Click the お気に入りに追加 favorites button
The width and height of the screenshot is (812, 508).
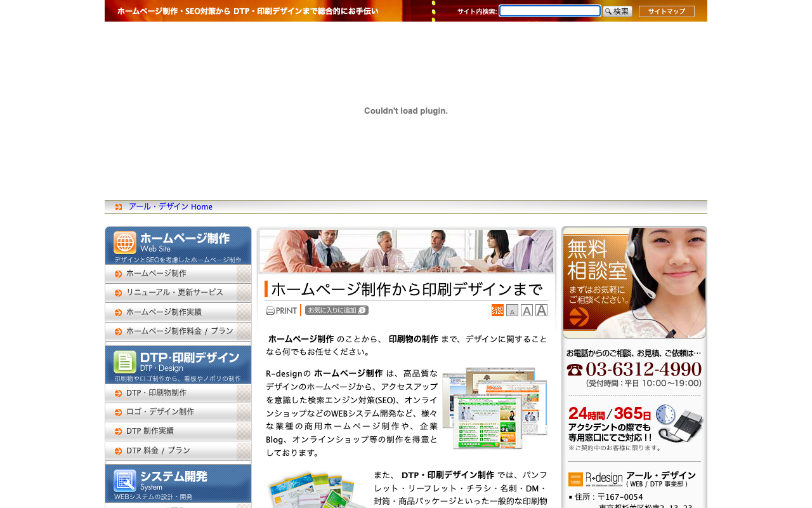click(337, 311)
